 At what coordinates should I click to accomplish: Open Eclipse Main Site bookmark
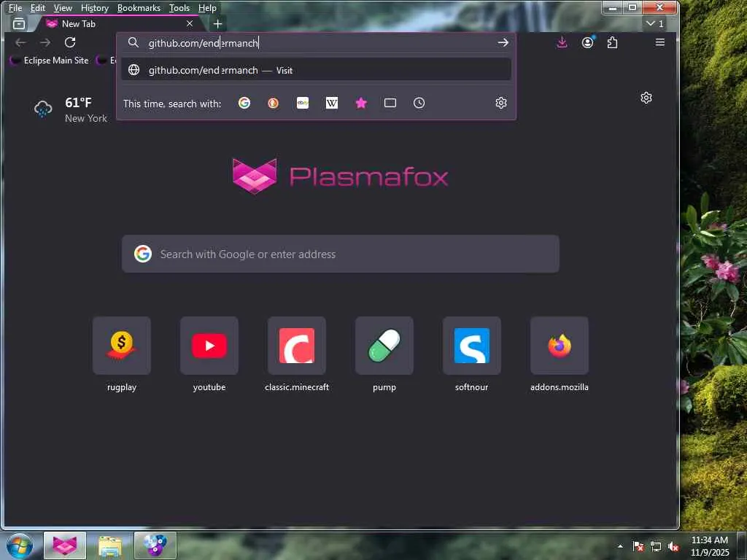(50, 61)
